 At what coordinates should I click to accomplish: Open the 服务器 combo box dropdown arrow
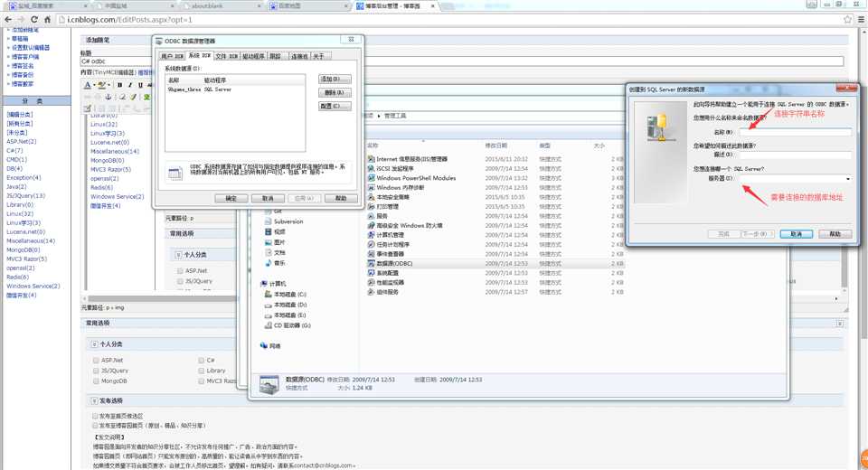(847, 179)
